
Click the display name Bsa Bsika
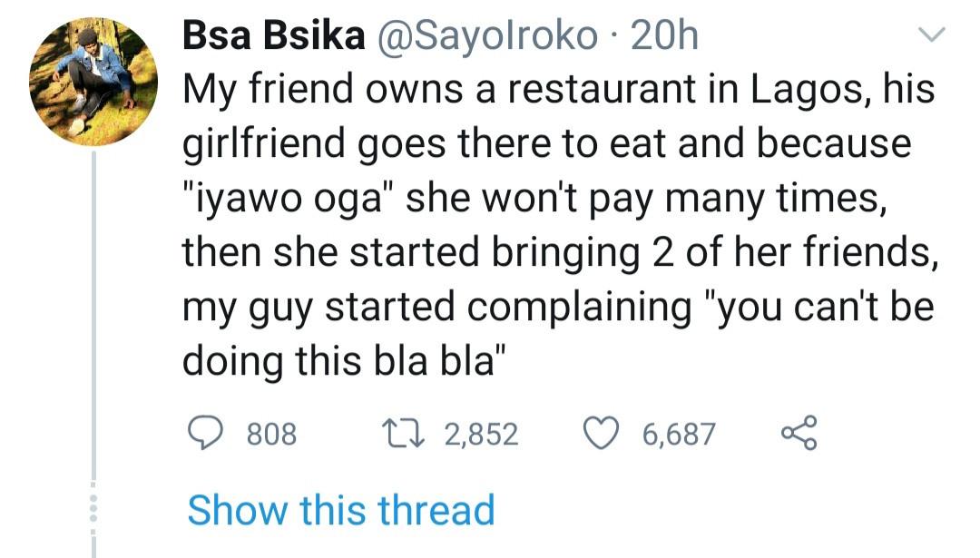(273, 36)
